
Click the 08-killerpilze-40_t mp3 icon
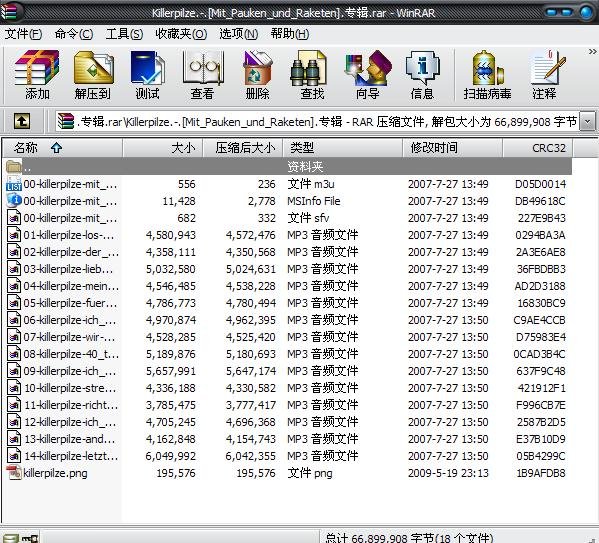[x=14, y=354]
